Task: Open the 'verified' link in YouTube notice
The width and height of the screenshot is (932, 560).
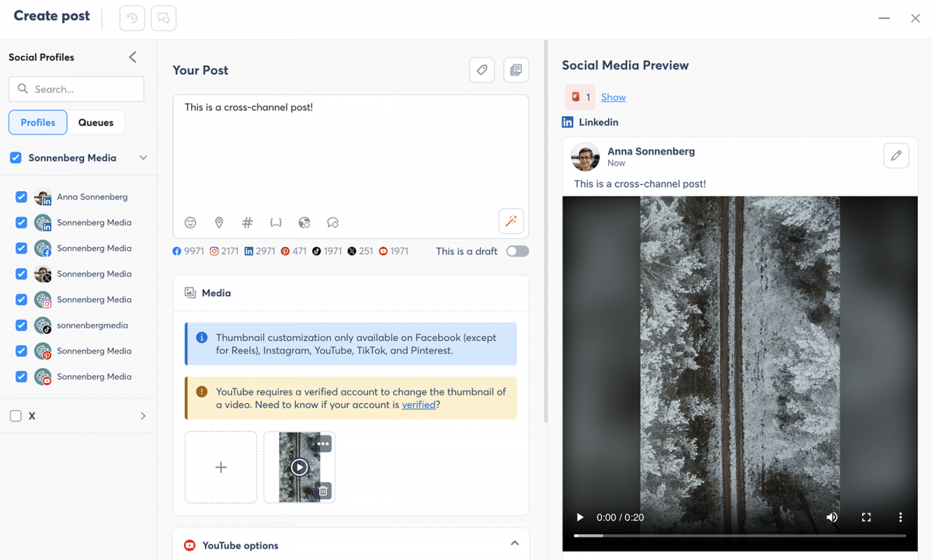Action: [x=419, y=405]
